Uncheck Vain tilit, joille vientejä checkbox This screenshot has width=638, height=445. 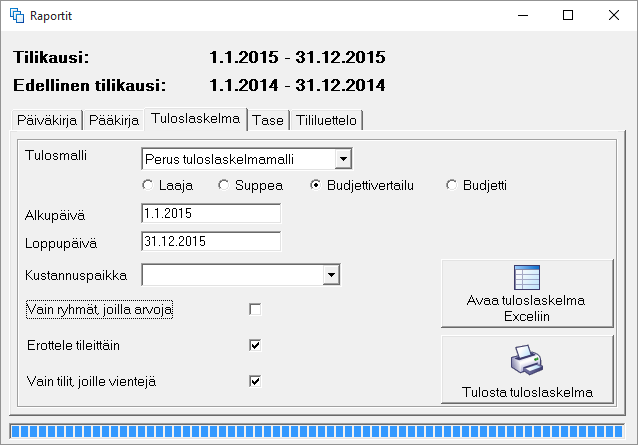tap(255, 381)
